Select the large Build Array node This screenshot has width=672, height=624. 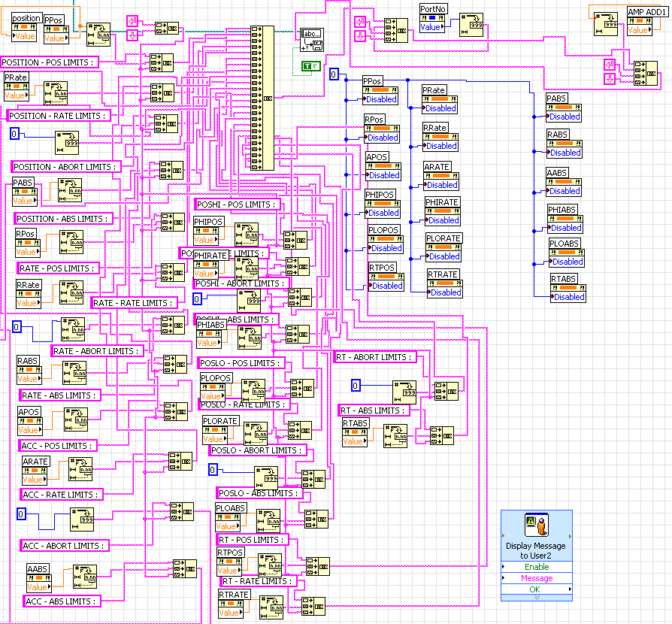[262, 98]
